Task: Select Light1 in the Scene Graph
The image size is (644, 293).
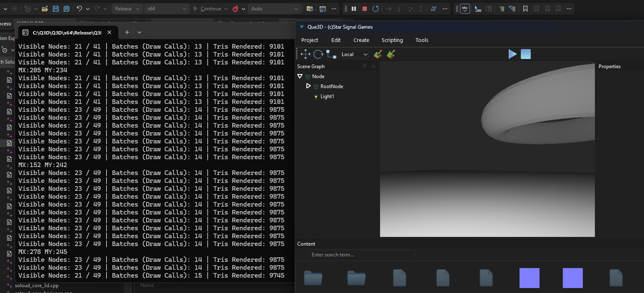Action: (x=327, y=96)
